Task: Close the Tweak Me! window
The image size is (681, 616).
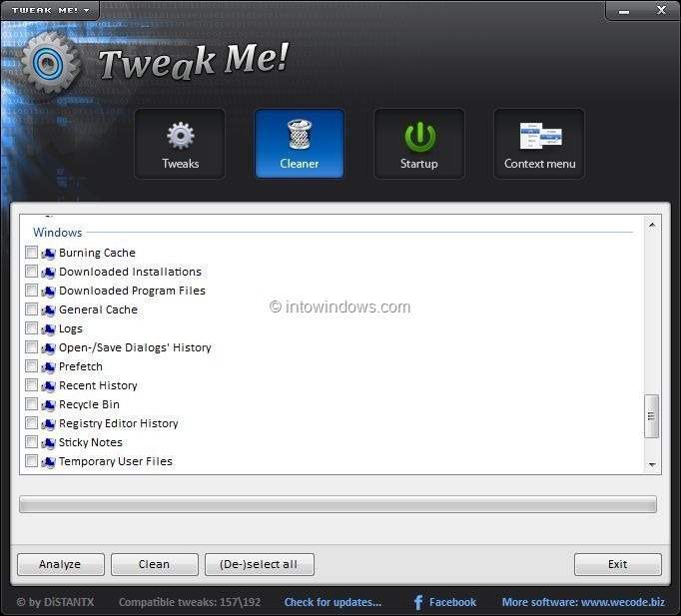Action: pos(661,10)
